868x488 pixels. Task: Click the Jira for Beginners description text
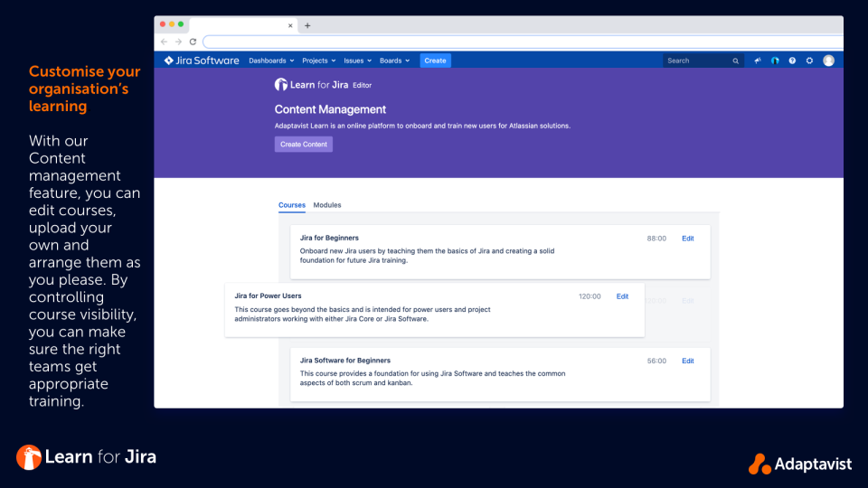pos(427,256)
